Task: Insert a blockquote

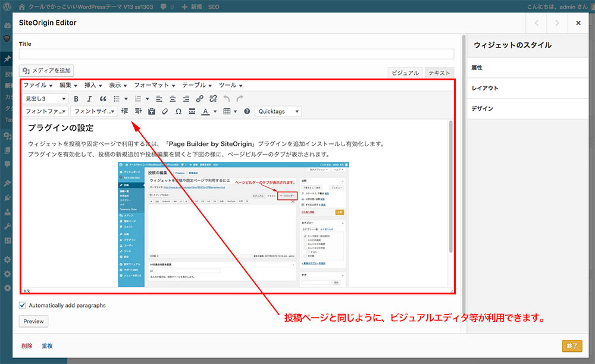Action: tap(103, 99)
